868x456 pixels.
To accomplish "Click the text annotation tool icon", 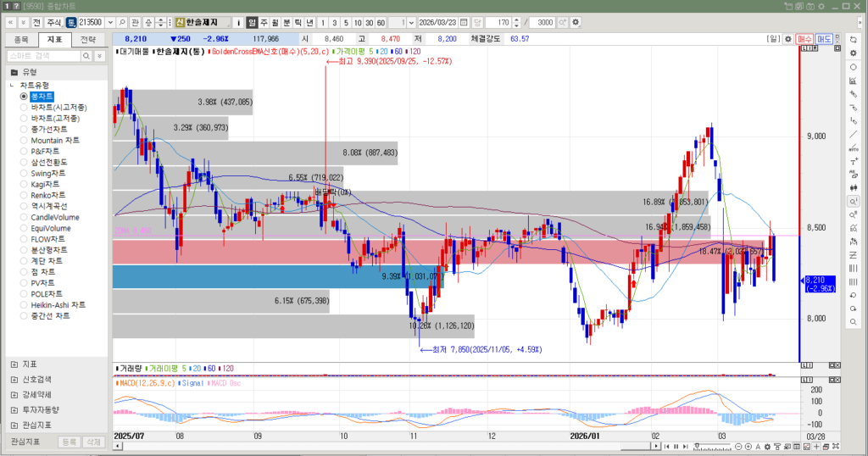I will 853,161.
